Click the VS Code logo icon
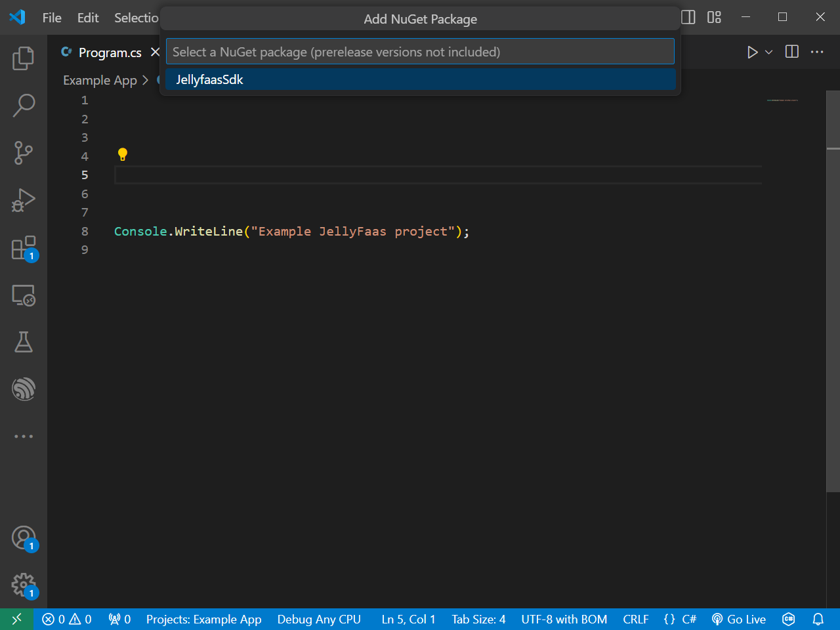The width and height of the screenshot is (840, 630). [x=18, y=17]
